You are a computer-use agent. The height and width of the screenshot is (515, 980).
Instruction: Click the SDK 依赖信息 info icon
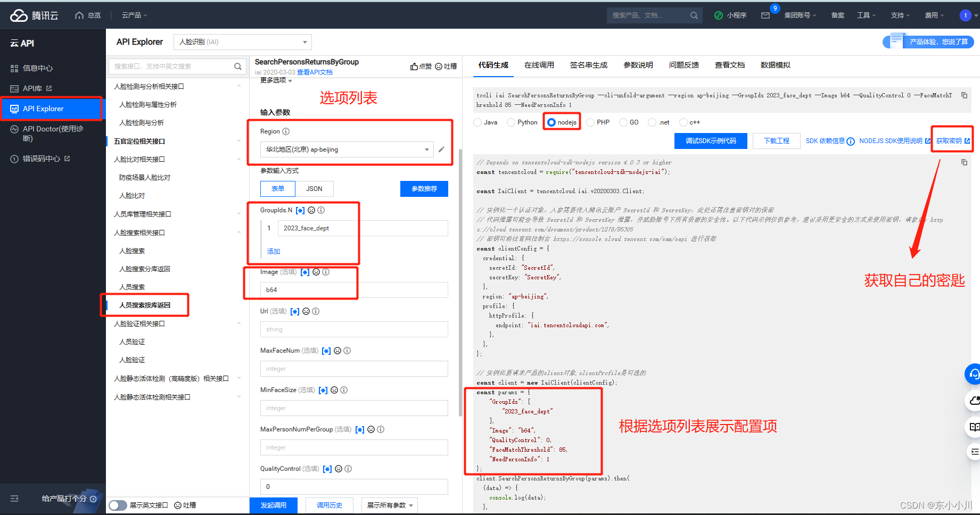pos(851,142)
